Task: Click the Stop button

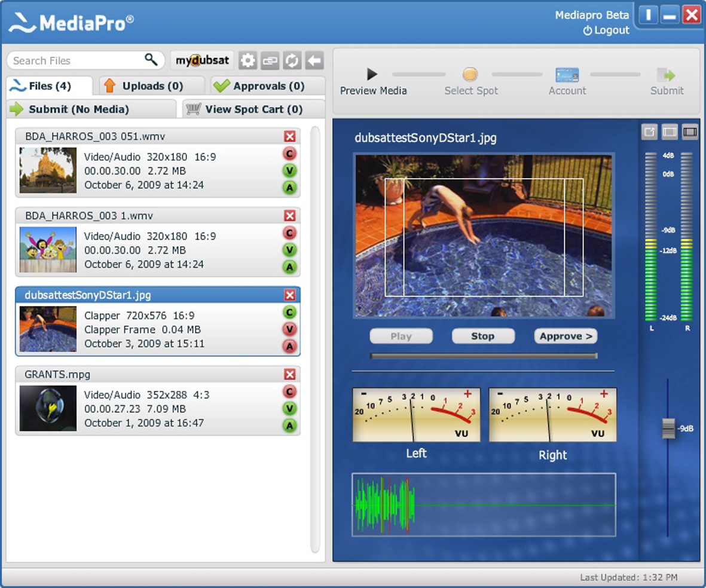Action: (x=483, y=336)
